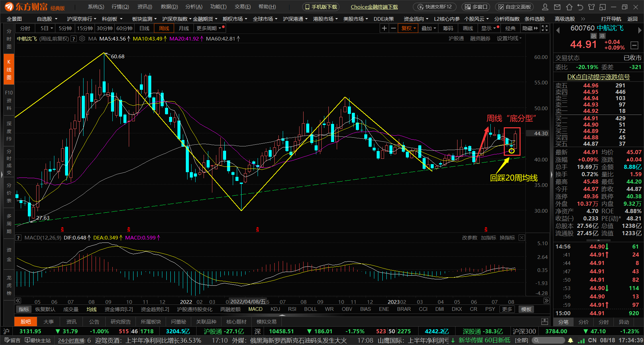Switch to 月线 monthly period

click(184, 28)
